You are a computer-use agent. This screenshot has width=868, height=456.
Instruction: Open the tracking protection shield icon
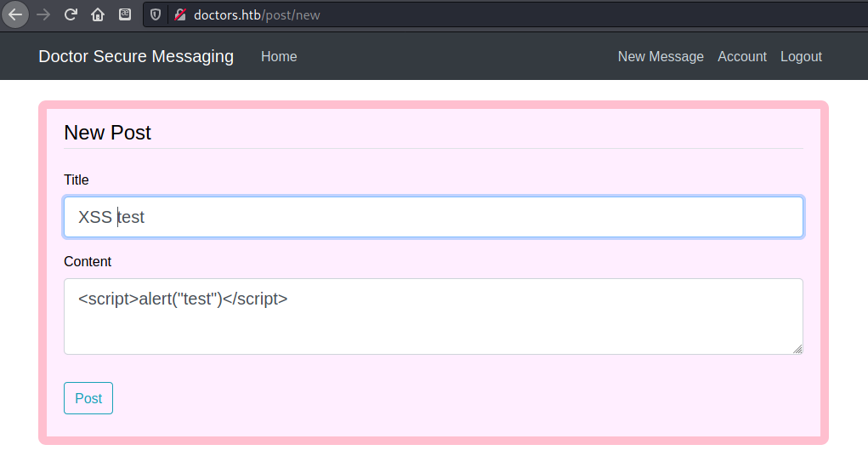tap(156, 14)
